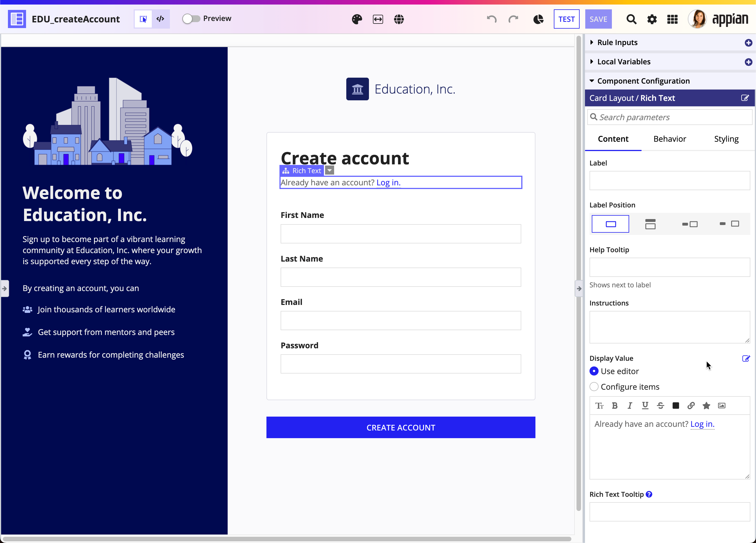The width and height of the screenshot is (756, 543).
Task: Open the settings gear menu
Action: (x=652, y=19)
